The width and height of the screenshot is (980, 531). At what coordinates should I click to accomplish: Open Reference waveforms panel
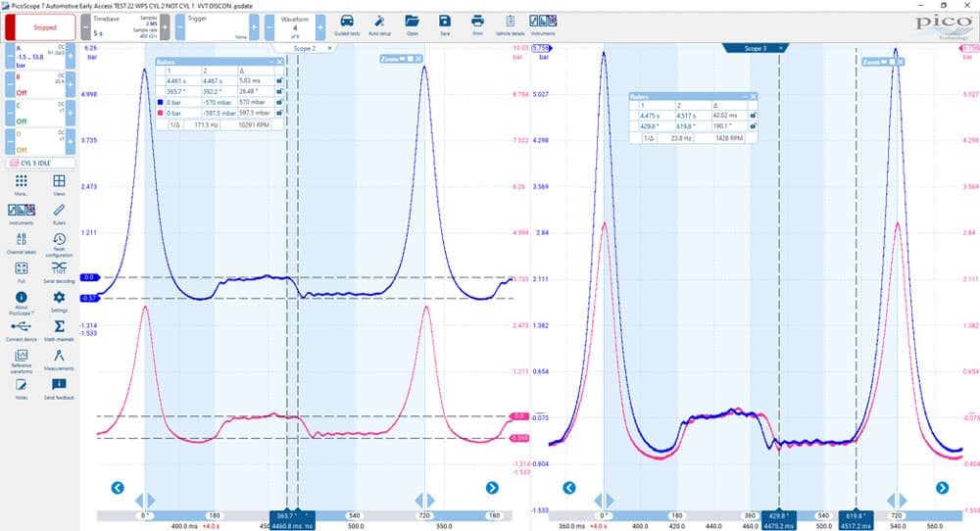tap(22, 361)
